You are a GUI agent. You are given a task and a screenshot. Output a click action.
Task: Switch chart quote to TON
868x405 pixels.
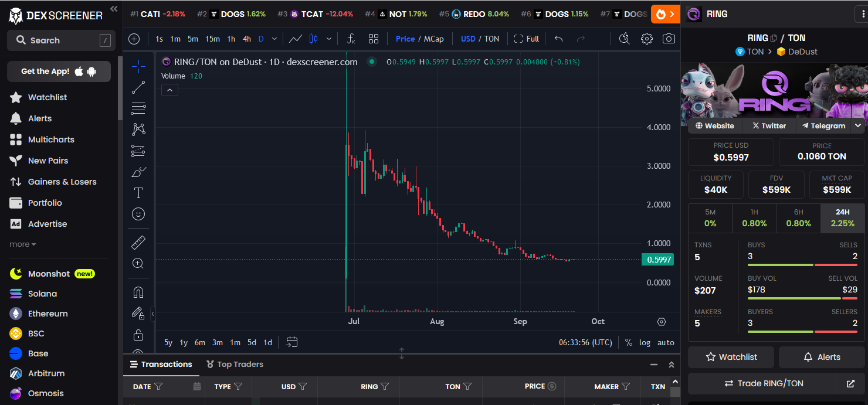tap(492, 39)
